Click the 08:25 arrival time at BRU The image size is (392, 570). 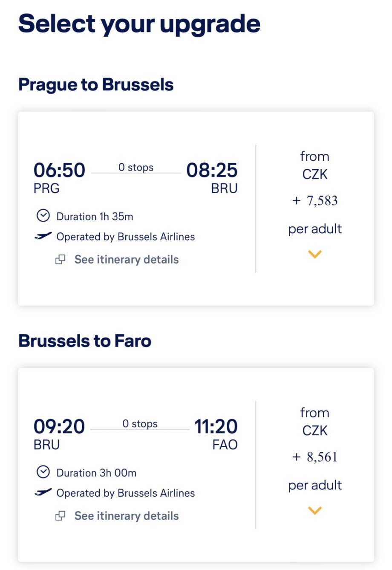point(212,170)
